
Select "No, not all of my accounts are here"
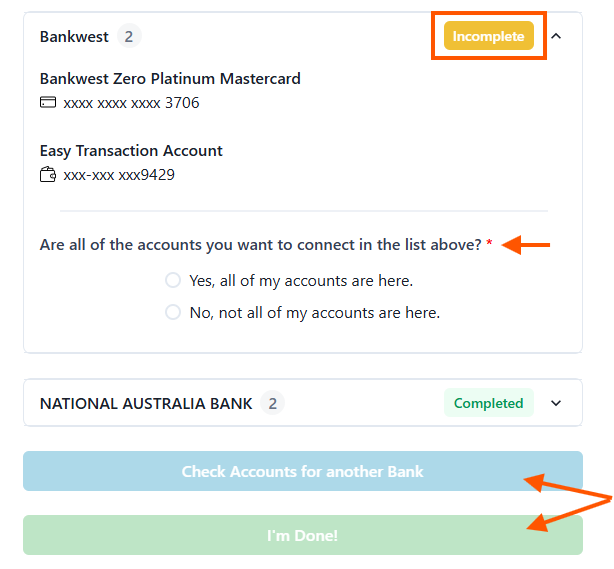click(173, 313)
